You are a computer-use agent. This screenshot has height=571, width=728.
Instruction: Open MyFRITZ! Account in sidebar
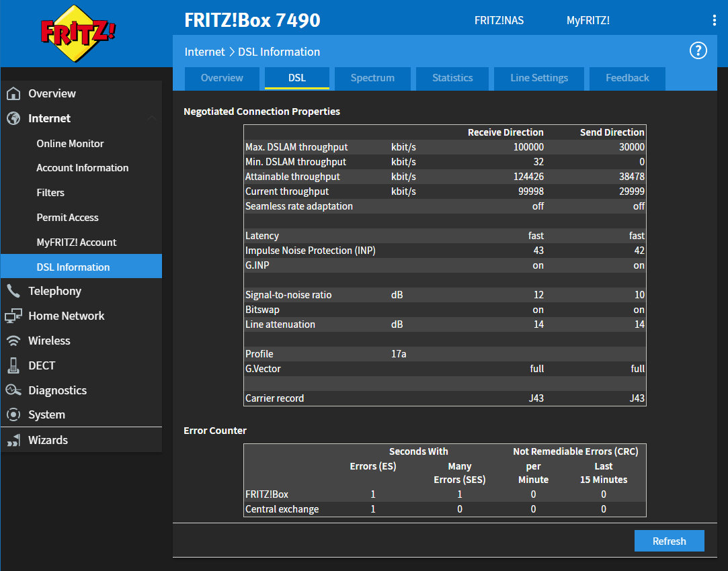[x=77, y=242]
